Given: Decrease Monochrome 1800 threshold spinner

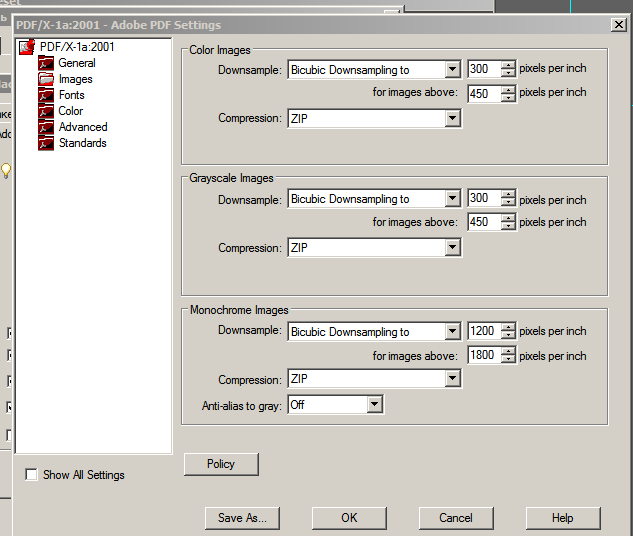Looking at the screenshot, I should point(508,360).
